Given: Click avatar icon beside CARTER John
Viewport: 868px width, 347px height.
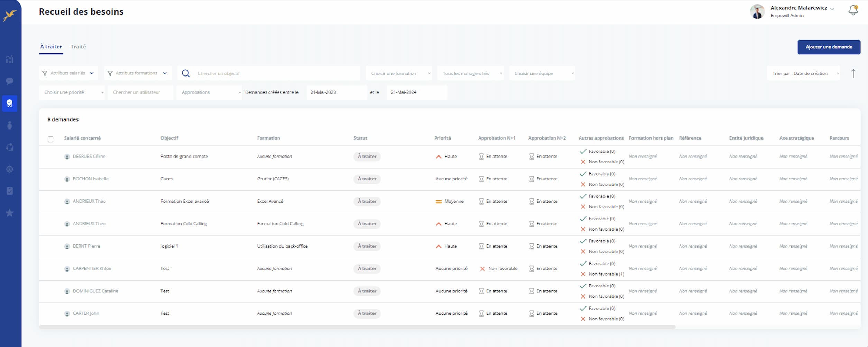Looking at the screenshot, I should tap(67, 314).
